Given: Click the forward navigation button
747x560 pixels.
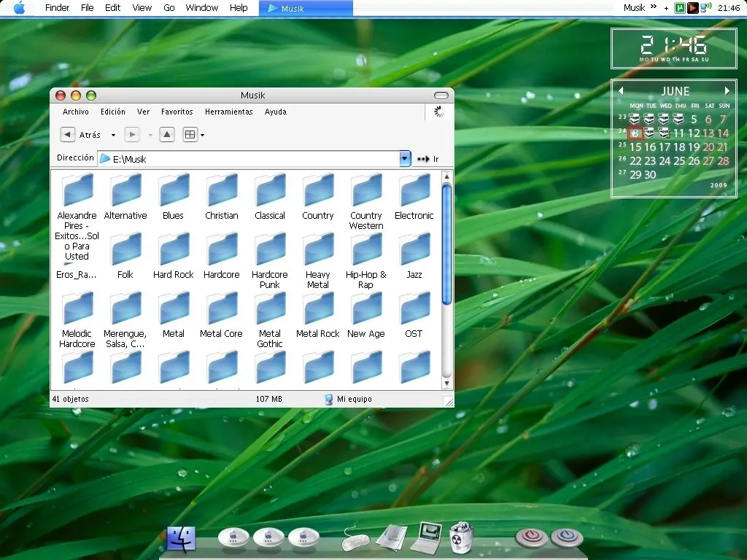Looking at the screenshot, I should coord(132,135).
